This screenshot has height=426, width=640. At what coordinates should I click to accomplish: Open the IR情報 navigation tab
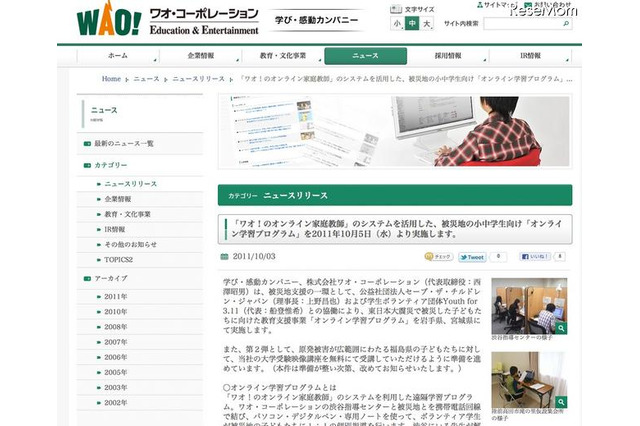[531, 56]
